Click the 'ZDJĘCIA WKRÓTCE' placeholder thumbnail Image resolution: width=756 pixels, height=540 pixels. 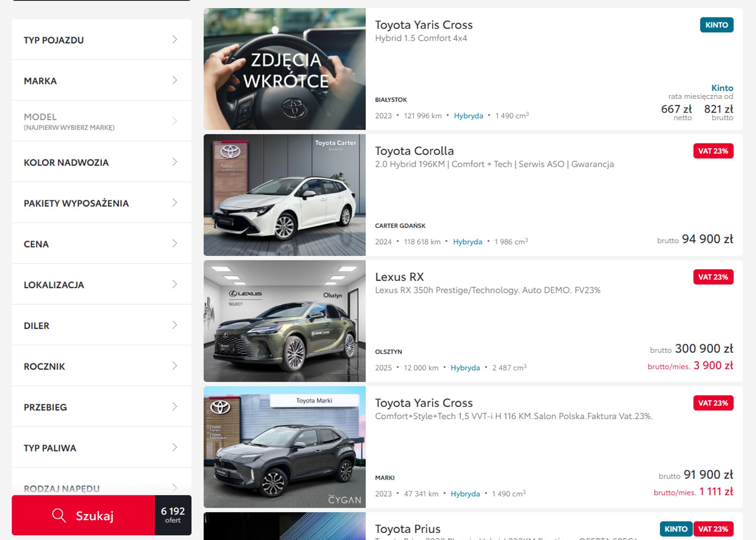click(x=285, y=69)
